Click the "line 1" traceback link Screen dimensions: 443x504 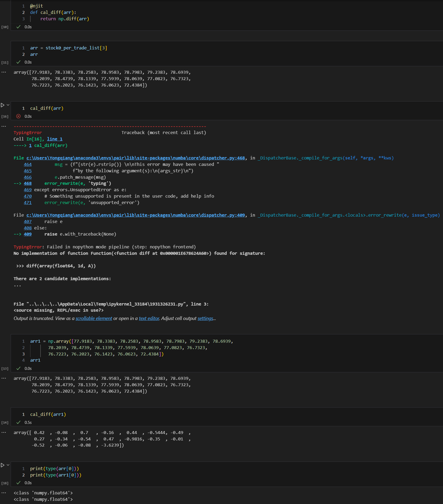54,139
